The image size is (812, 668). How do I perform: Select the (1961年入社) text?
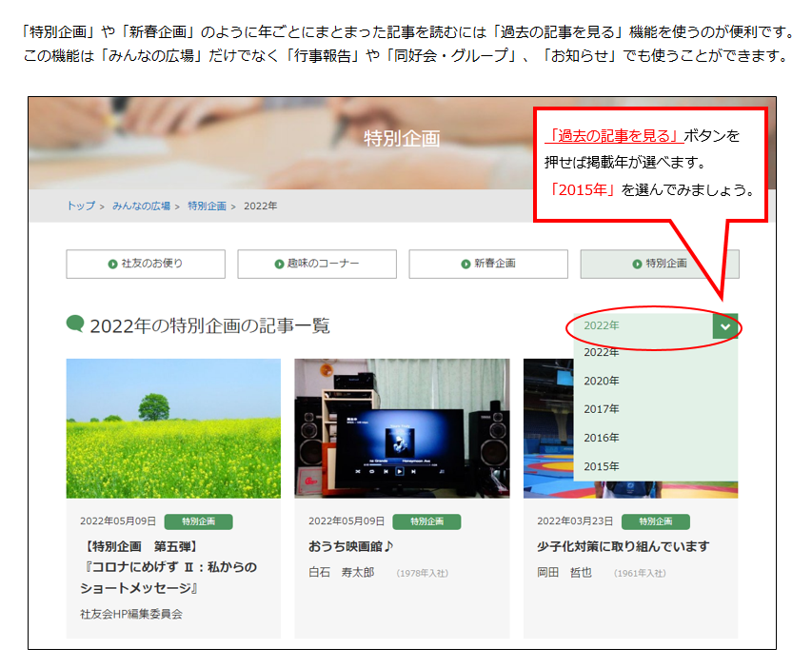coord(640,573)
